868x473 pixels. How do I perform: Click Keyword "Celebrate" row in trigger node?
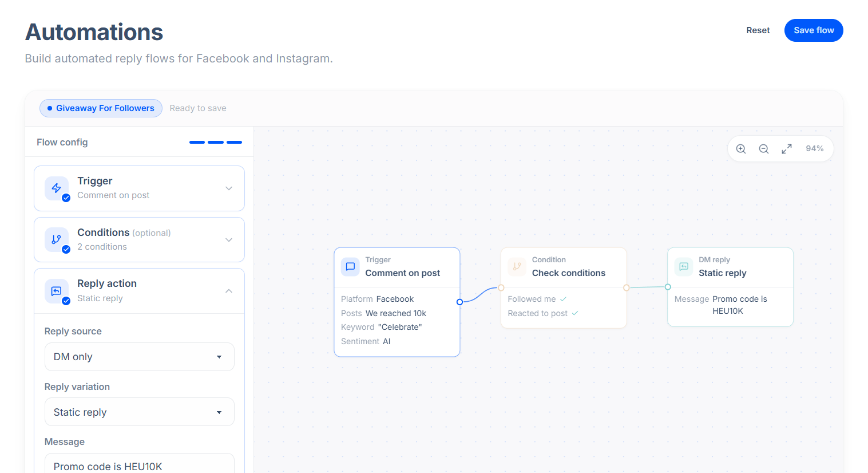pos(382,327)
